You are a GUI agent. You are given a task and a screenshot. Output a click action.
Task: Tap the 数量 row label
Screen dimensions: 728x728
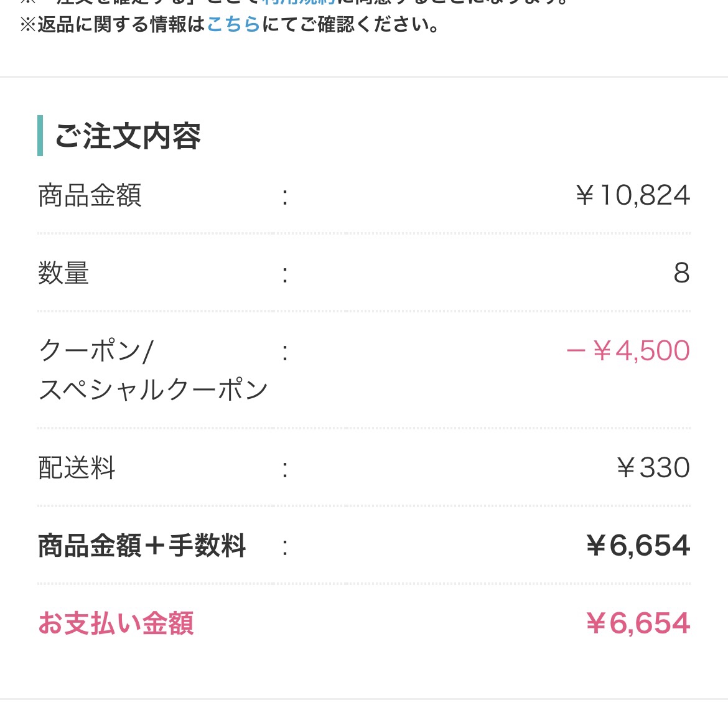(x=63, y=273)
